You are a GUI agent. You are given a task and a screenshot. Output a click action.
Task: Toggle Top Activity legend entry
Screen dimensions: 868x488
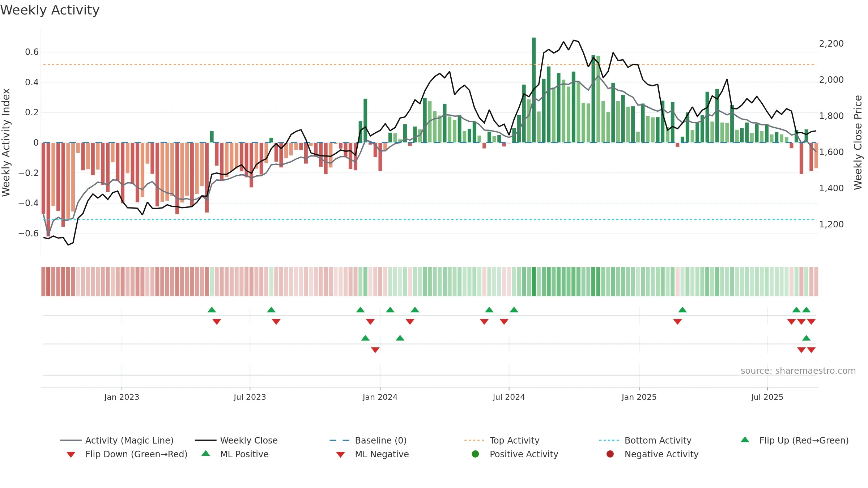[x=502, y=440]
